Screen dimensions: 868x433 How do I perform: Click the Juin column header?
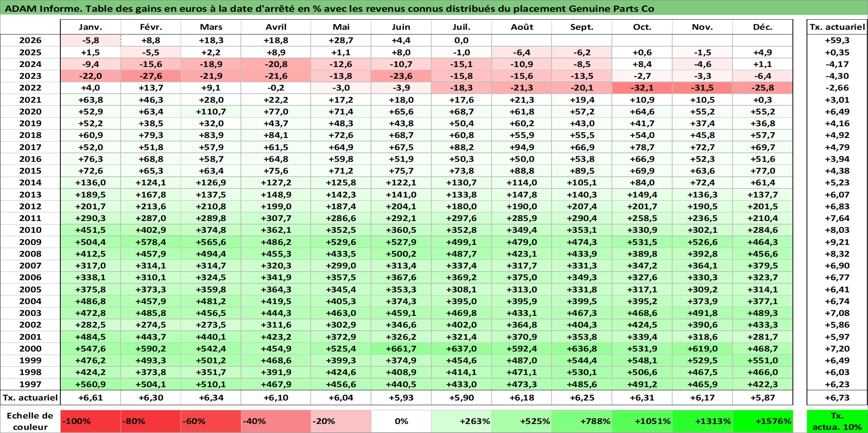401,27
